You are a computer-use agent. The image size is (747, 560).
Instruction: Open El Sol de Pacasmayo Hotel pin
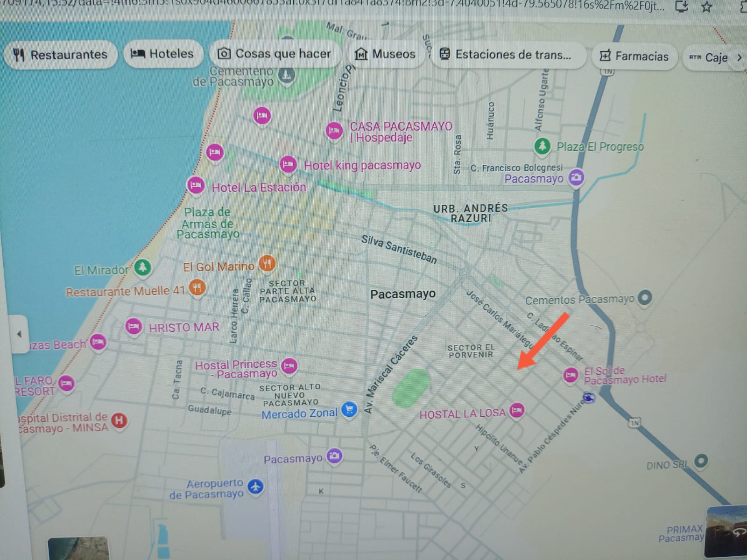pos(570,376)
